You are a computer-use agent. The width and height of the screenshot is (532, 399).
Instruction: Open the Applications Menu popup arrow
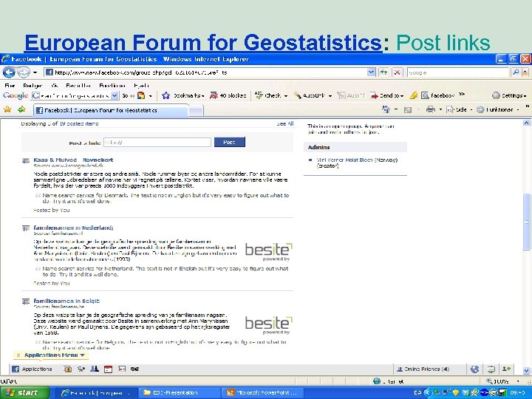[83, 355]
